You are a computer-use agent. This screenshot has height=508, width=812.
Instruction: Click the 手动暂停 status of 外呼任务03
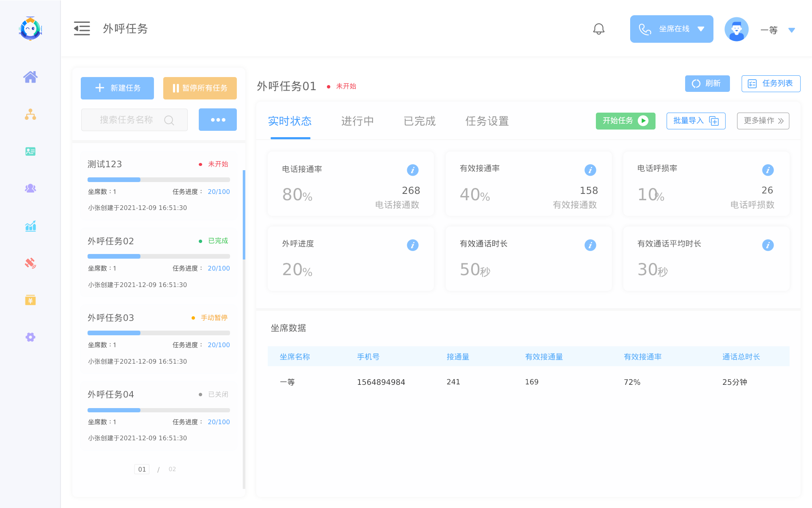click(214, 317)
